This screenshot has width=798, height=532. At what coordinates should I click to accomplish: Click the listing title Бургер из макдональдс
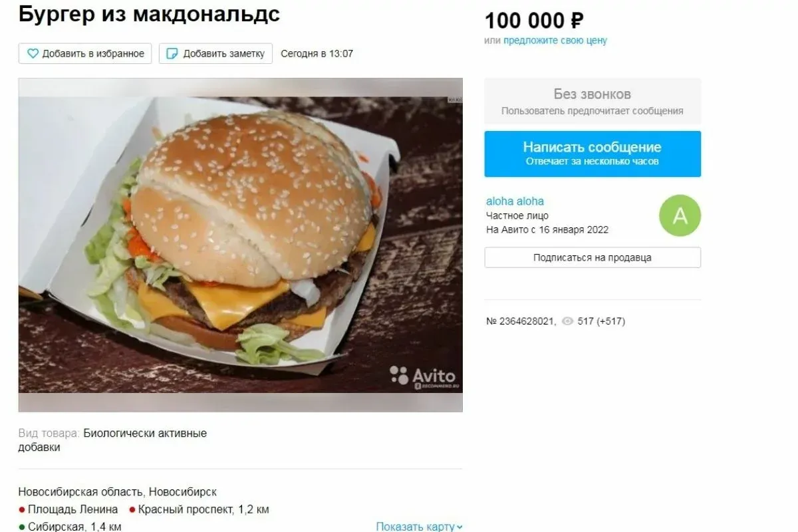(149, 15)
